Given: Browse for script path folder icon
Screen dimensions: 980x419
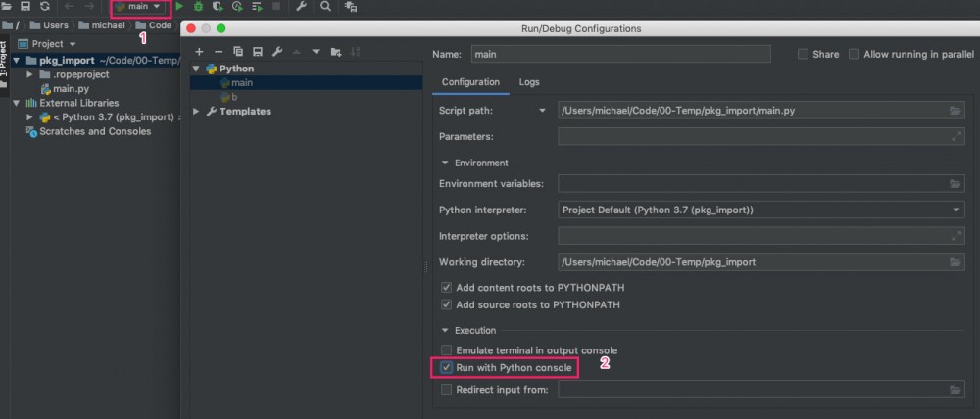Looking at the screenshot, I should (x=955, y=111).
